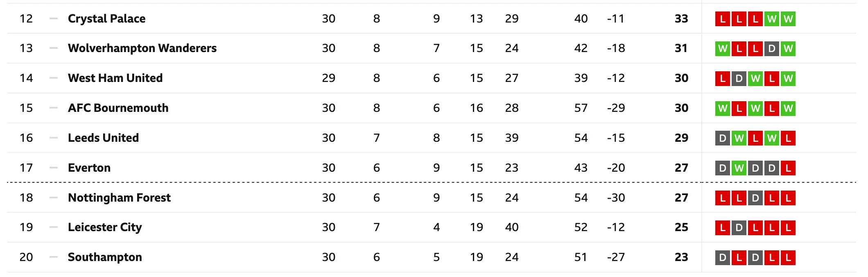Select the Everton team name
Viewport: 868px width, 277px height.
click(x=89, y=168)
